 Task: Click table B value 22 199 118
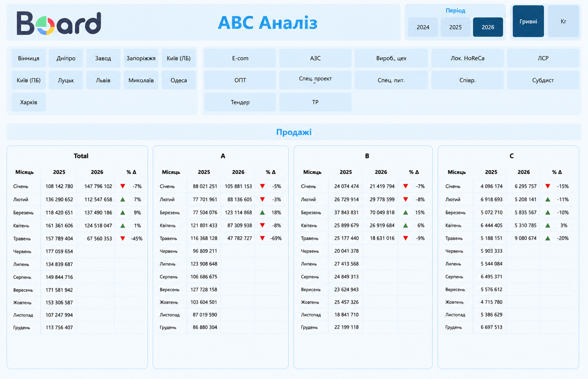click(347, 327)
